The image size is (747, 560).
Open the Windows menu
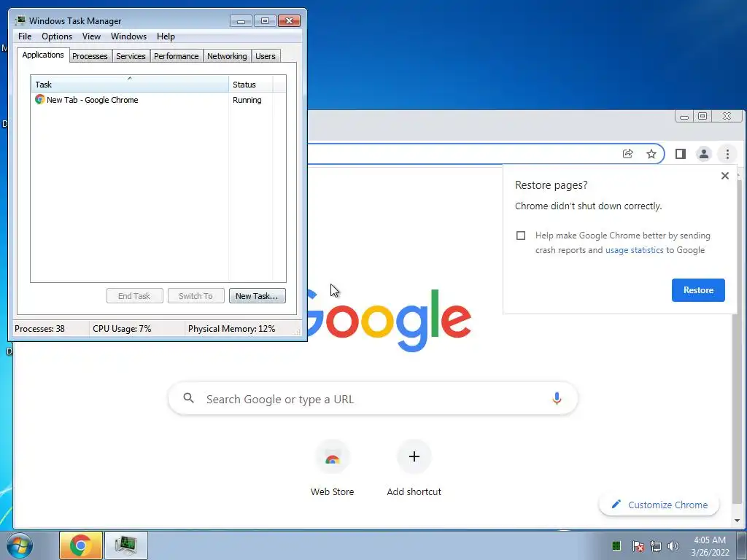tap(128, 36)
